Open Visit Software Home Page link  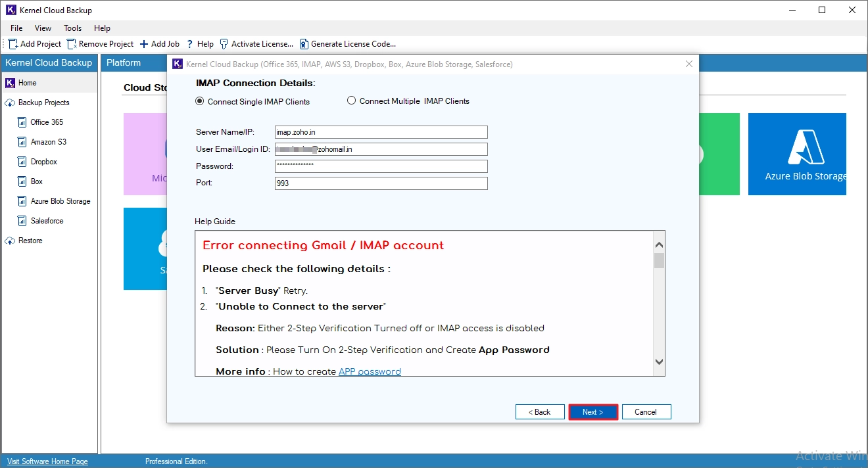(47, 461)
